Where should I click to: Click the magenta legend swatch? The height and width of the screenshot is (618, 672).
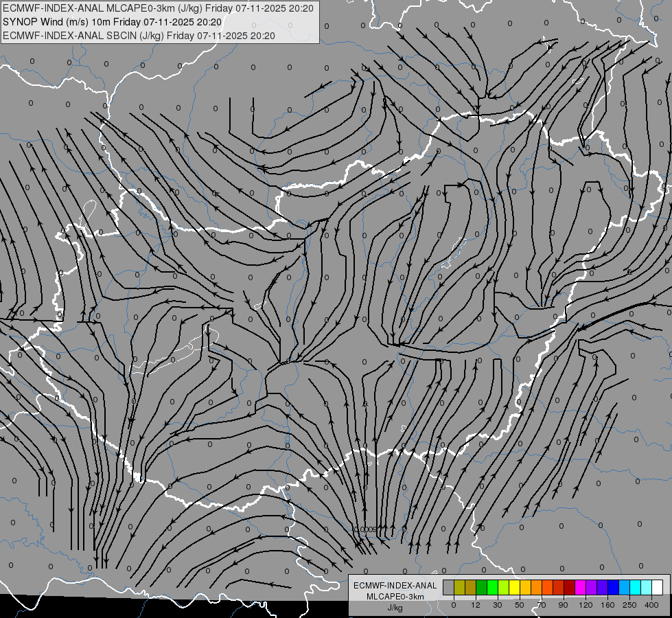(580, 587)
